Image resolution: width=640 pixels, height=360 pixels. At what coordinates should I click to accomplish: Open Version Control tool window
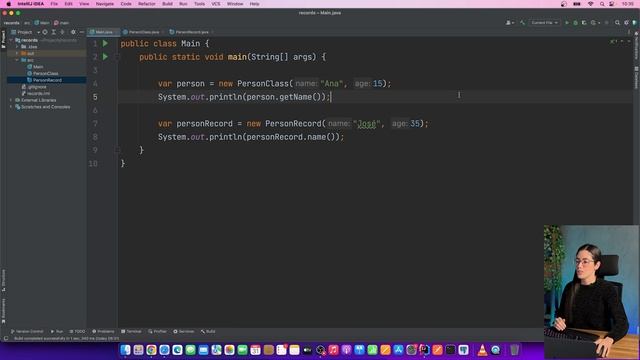27,331
